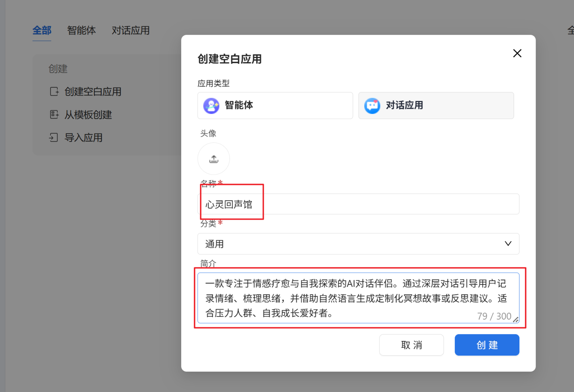Select the 对话应用 application type card
This screenshot has height=392, width=574.
coord(435,105)
